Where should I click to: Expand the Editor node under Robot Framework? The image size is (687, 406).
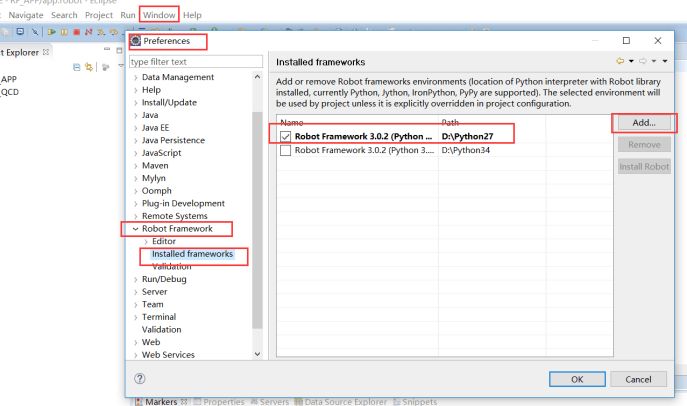point(146,241)
